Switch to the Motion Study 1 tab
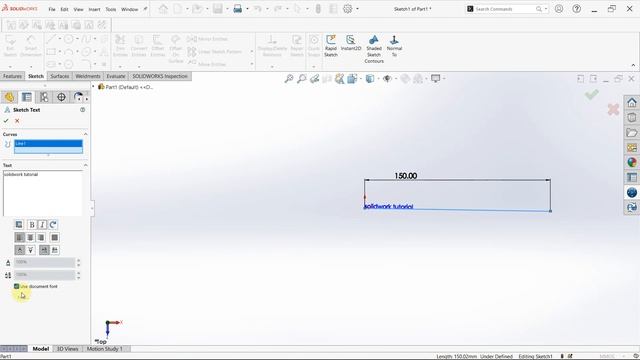The image size is (640, 360). click(x=105, y=349)
